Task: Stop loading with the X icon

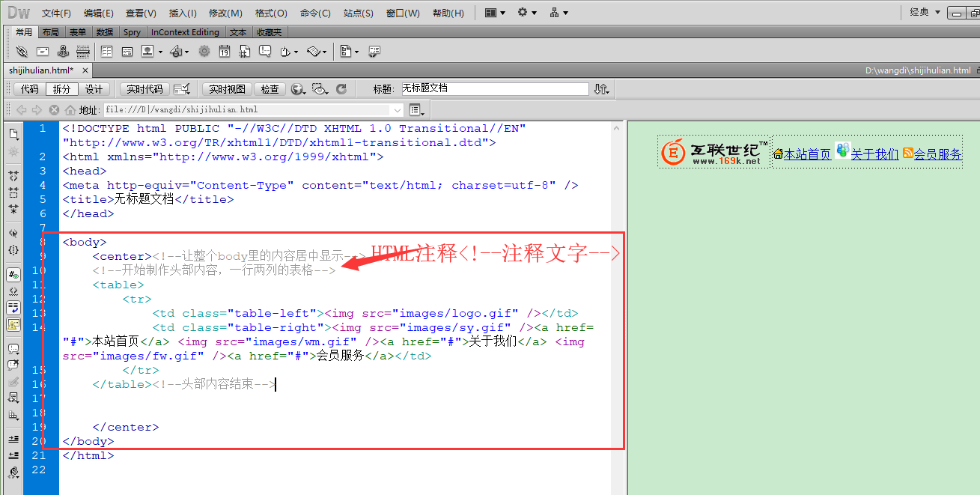Action: (x=54, y=110)
